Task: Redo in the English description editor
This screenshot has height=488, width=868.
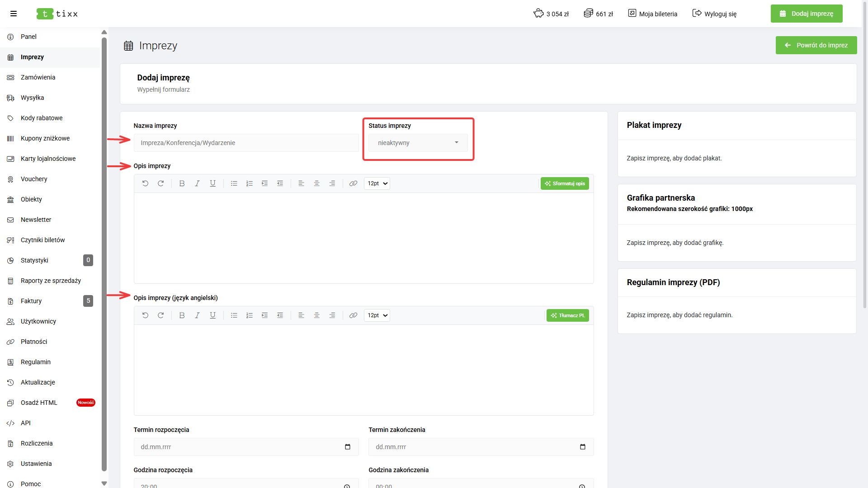Action: (x=160, y=315)
